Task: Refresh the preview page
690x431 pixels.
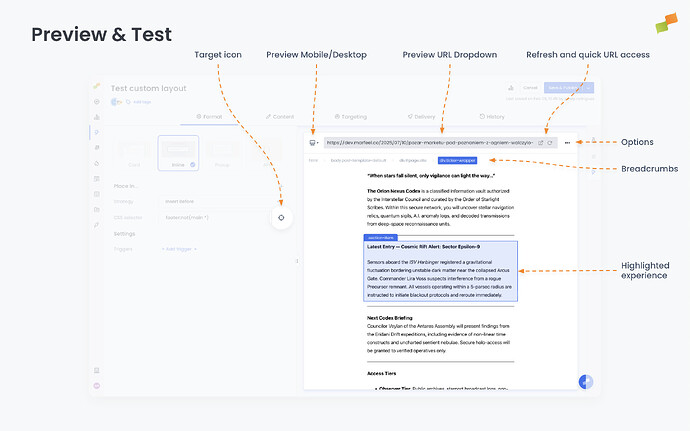Action: [x=549, y=143]
